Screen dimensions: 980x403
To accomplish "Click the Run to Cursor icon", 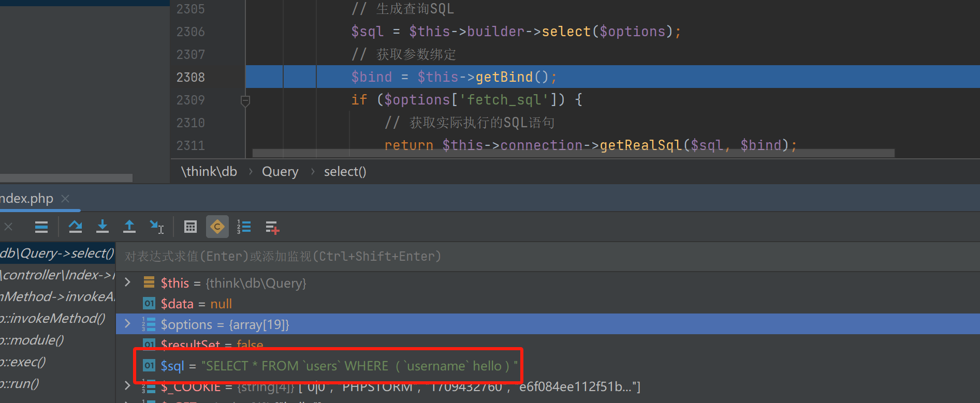I will point(156,227).
